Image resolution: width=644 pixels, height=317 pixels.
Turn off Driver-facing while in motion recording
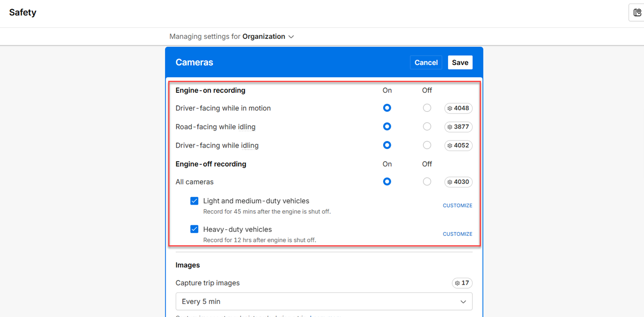pos(427,108)
